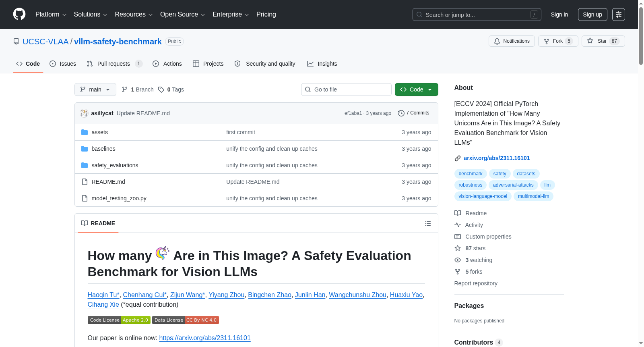This screenshot has width=644, height=347.
Task: Open the green Code dropdown button
Action: click(416, 89)
